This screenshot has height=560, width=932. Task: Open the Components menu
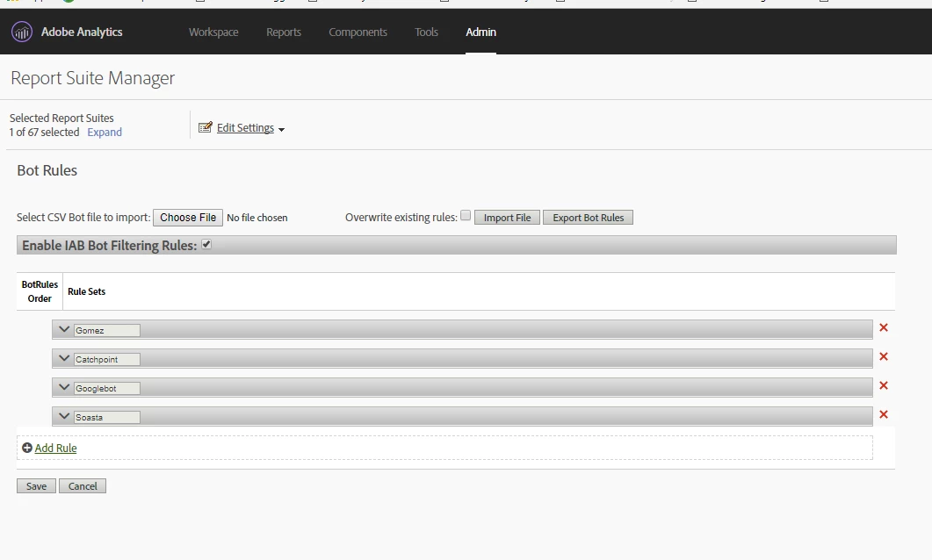(358, 32)
